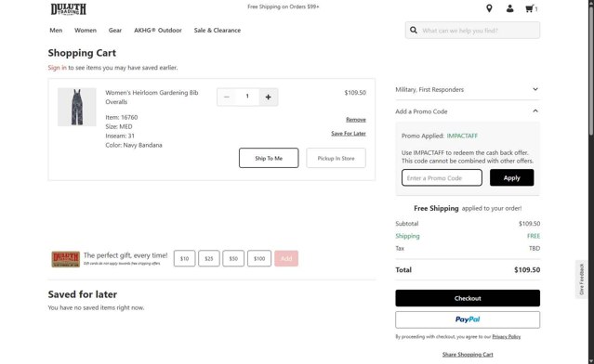Click Share Shopping Cart link
This screenshot has height=364, width=594.
coord(468,355)
